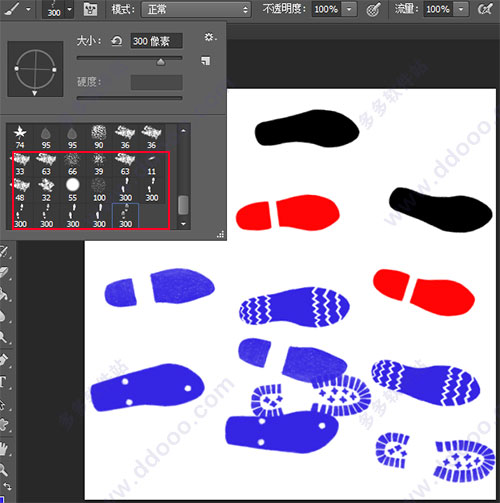Screen dimensions: 500x503
Task: Click the size field showing 300 像素
Action: point(156,41)
